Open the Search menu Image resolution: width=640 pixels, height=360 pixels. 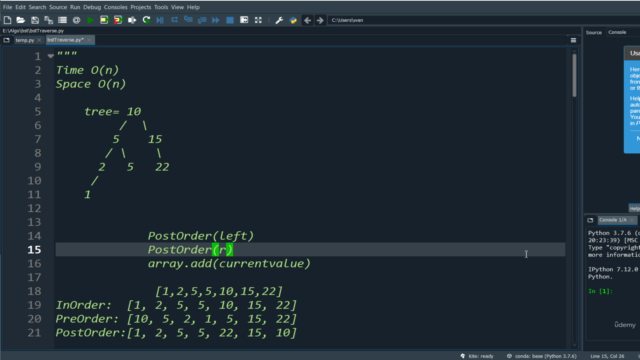(x=37, y=7)
